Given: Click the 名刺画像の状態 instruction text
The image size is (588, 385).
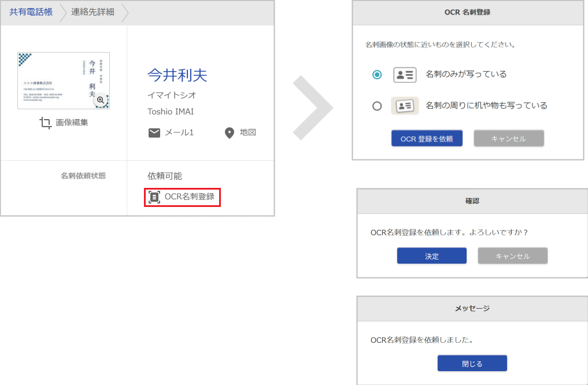Looking at the screenshot, I should [441, 45].
